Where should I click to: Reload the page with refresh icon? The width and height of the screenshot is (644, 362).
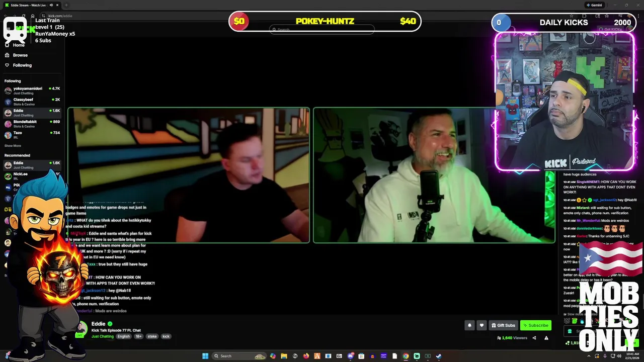(x=24, y=16)
